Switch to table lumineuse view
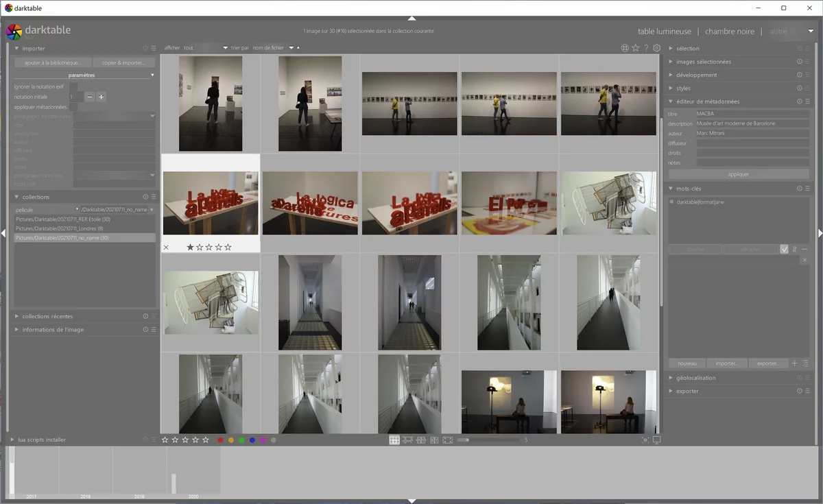This screenshot has width=823, height=504. click(665, 32)
